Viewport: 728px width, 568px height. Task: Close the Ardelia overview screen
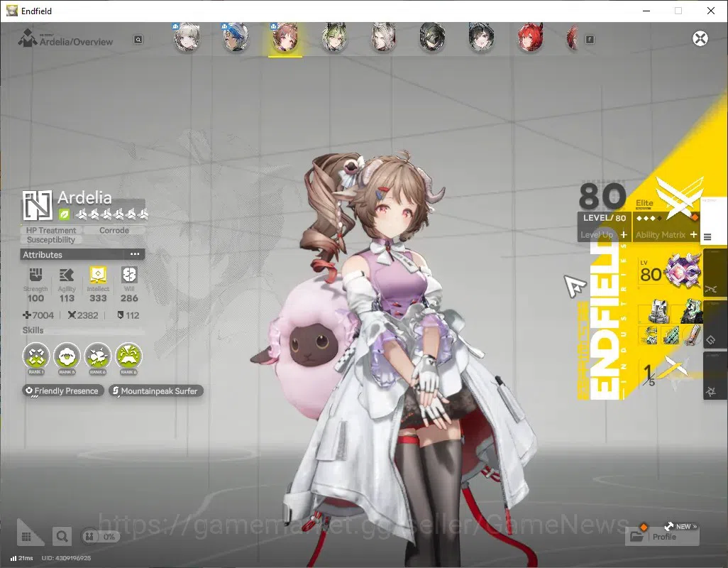click(700, 38)
